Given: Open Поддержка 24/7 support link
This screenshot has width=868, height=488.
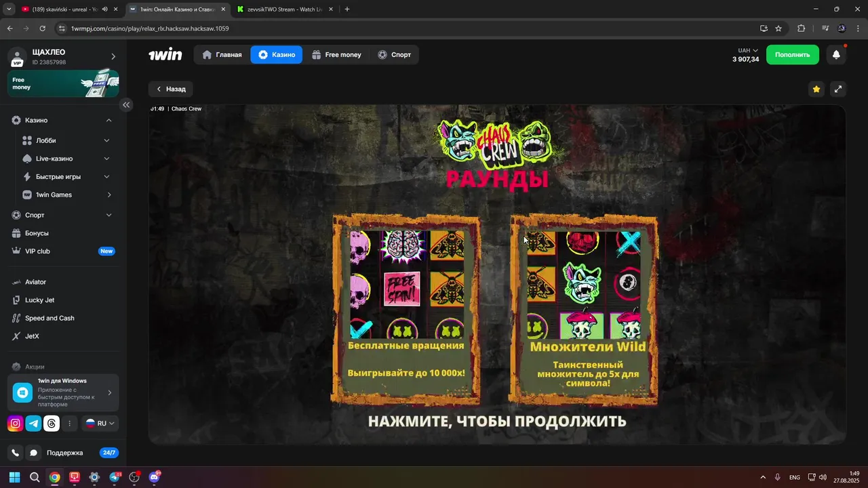Looking at the screenshot, I should [x=81, y=453].
